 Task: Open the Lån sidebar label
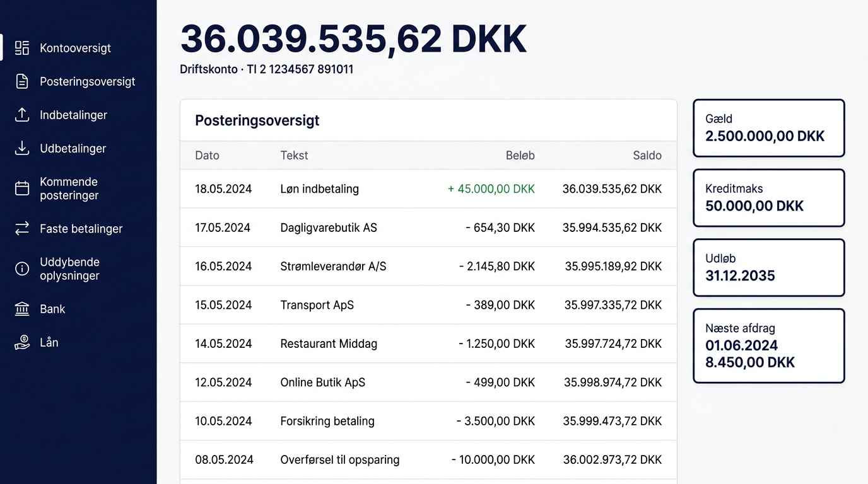pyautogui.click(x=49, y=342)
